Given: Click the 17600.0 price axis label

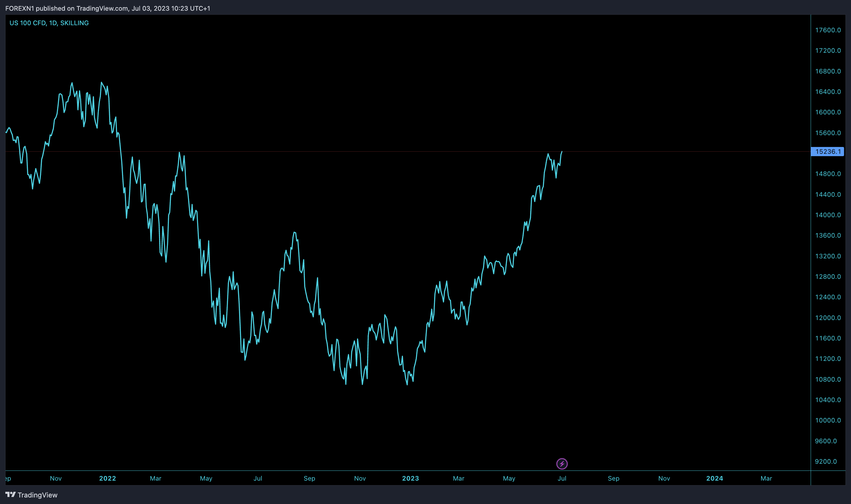Looking at the screenshot, I should coord(828,30).
